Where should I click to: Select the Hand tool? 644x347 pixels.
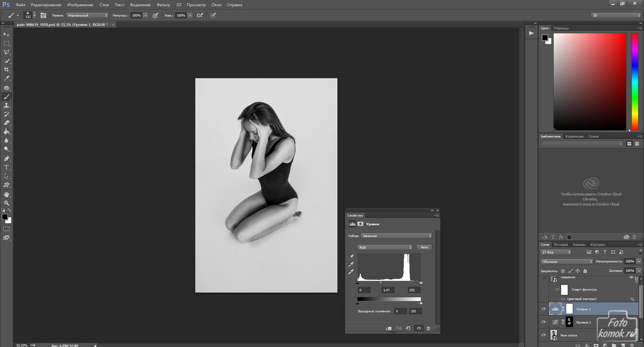pyautogui.click(x=6, y=194)
